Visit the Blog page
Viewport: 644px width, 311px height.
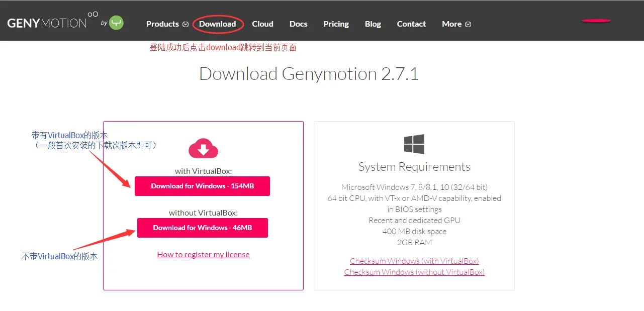tap(373, 24)
